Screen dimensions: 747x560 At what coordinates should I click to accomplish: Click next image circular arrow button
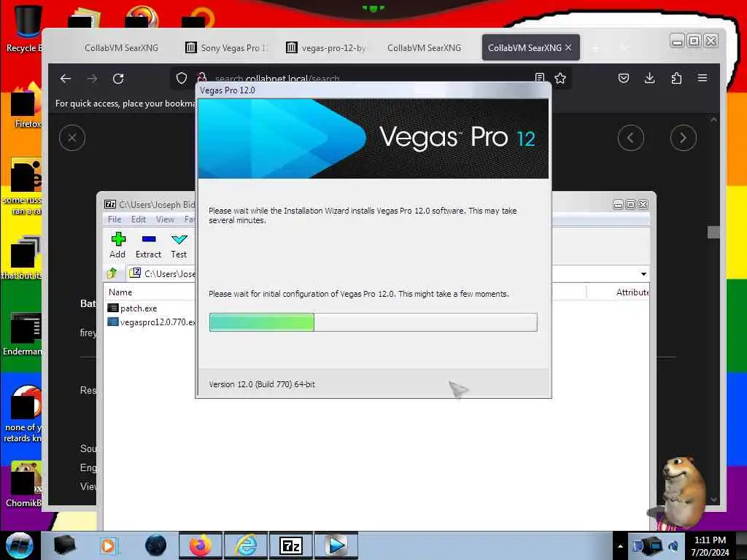683,138
